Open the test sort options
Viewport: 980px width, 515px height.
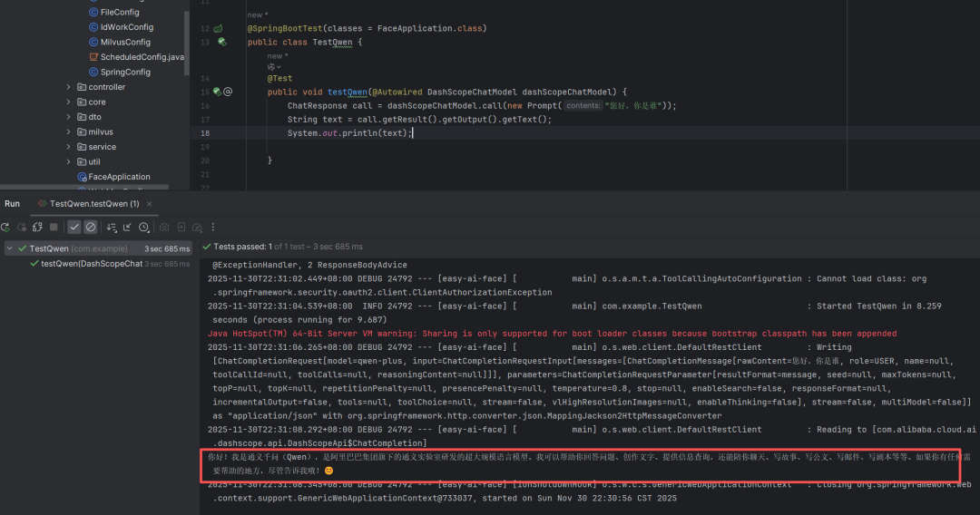coord(113,227)
